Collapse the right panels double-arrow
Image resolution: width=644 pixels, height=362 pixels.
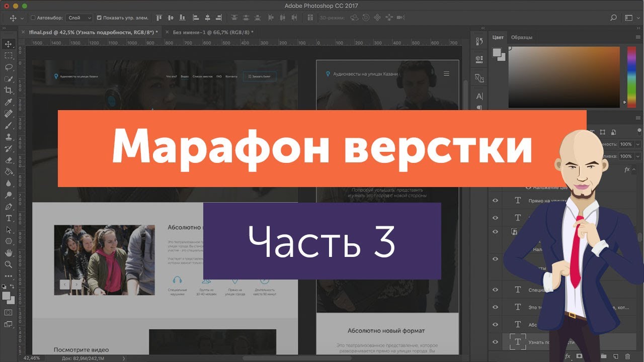pyautogui.click(x=639, y=28)
